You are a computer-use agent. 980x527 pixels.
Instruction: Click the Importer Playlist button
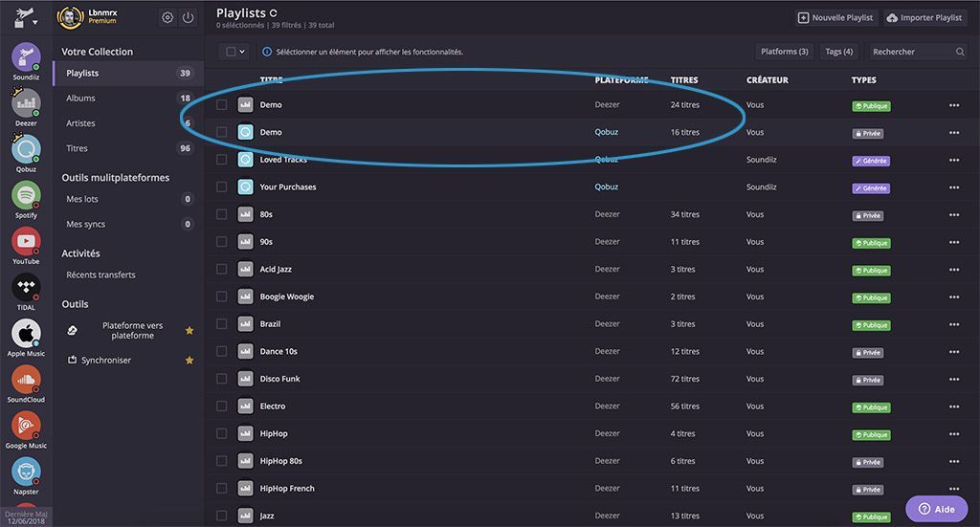click(924, 18)
